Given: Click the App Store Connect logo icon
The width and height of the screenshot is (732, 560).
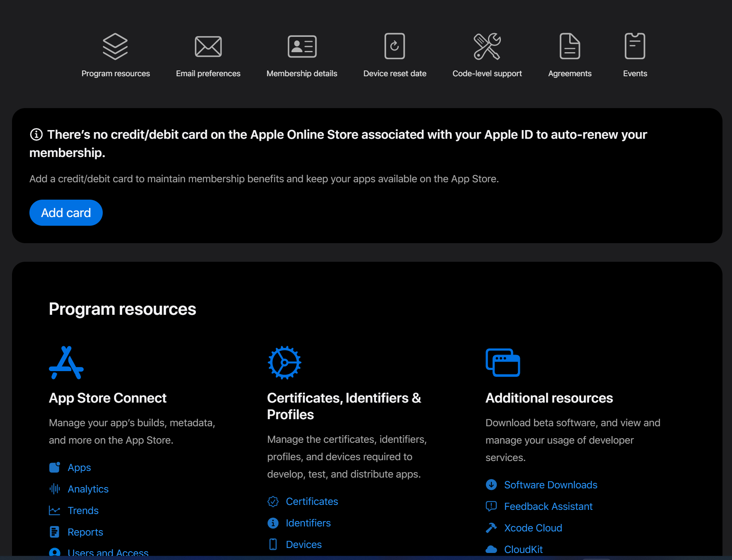Looking at the screenshot, I should (66, 362).
